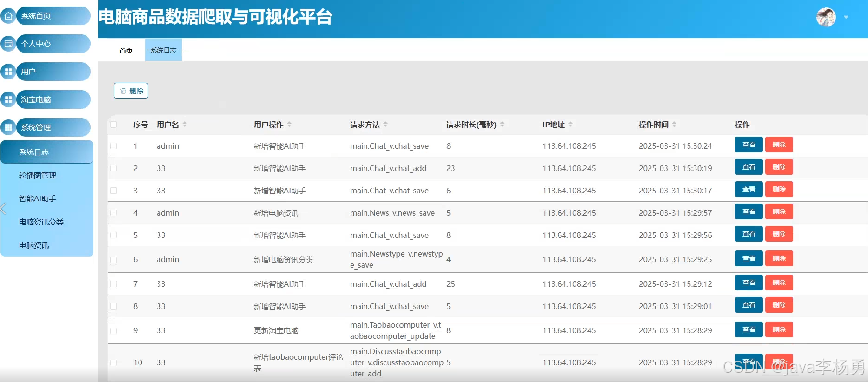Click the home icon beside 系统首页
This screenshot has width=868, height=382.
(x=8, y=16)
